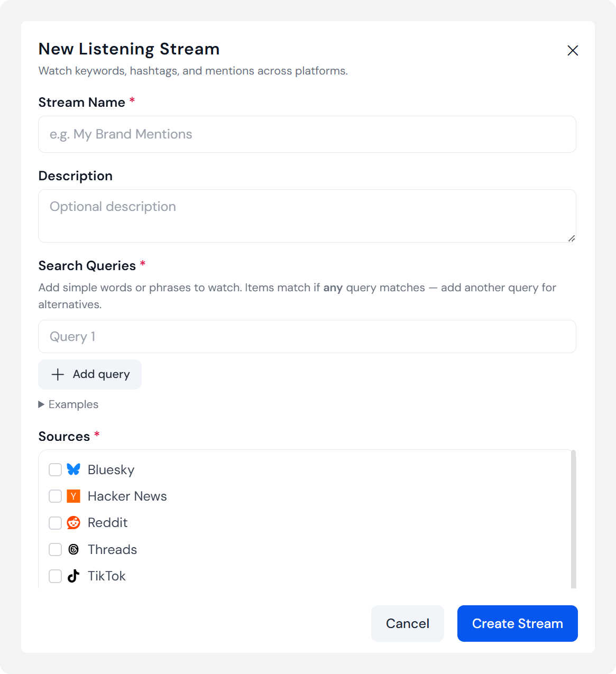Click the TikTok logo icon
The image size is (616, 674).
coord(73,576)
